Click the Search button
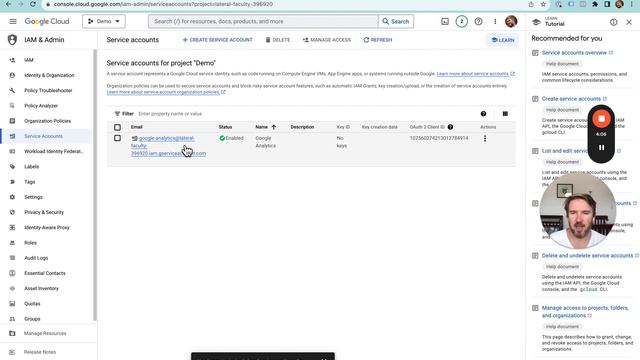 396,21
